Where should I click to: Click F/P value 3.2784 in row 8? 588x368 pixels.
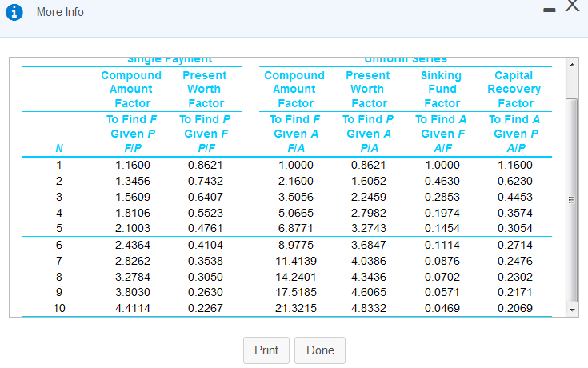click(133, 277)
